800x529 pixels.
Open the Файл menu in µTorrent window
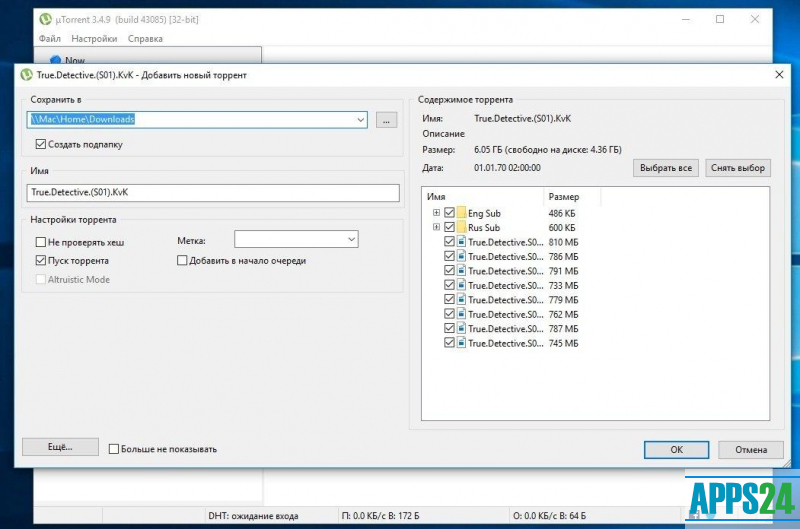point(49,39)
